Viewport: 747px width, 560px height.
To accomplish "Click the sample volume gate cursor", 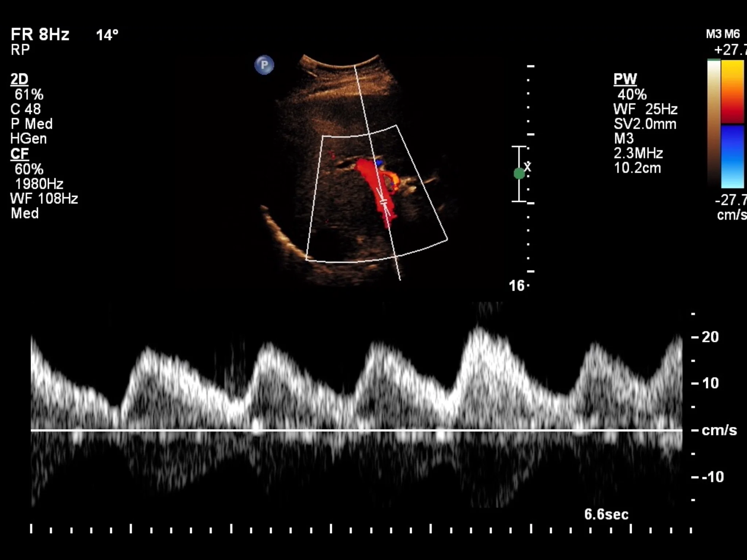I will 383,202.
